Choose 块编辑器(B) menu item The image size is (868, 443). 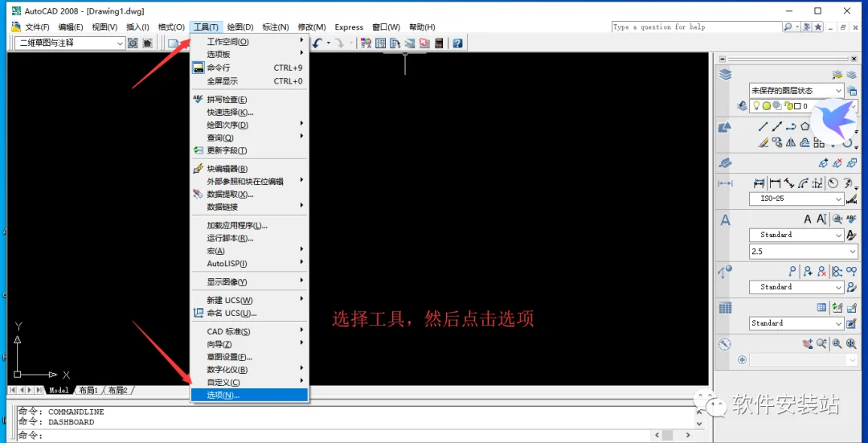(249, 169)
